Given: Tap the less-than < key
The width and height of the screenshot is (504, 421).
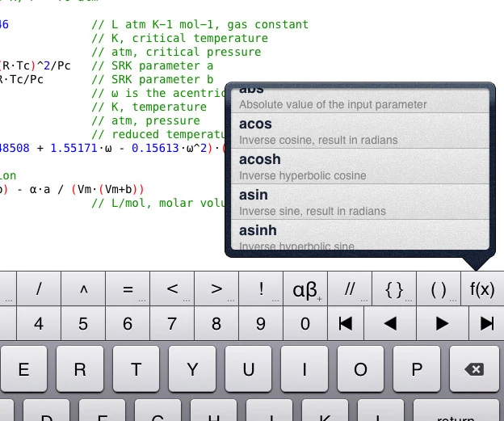Looking at the screenshot, I should [x=172, y=288].
